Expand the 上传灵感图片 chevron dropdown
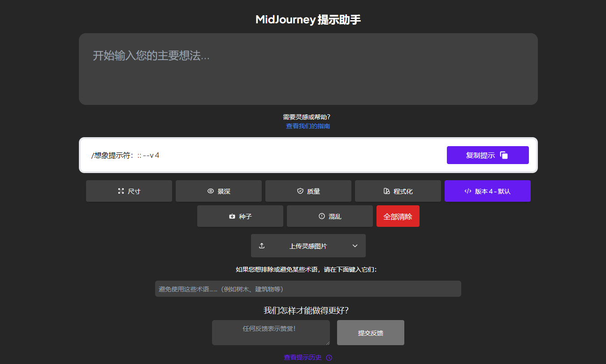 [355, 246]
